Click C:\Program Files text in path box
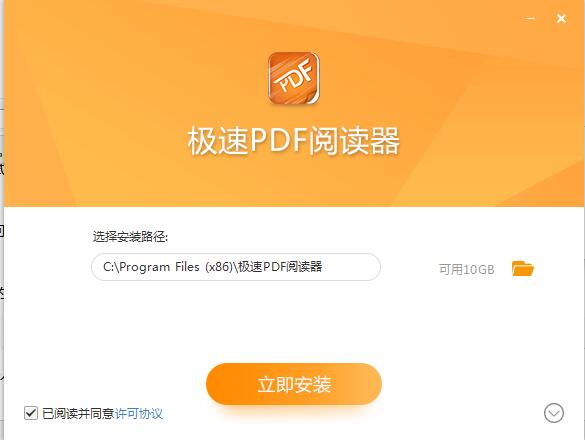This screenshot has width=585, height=440. point(151,267)
